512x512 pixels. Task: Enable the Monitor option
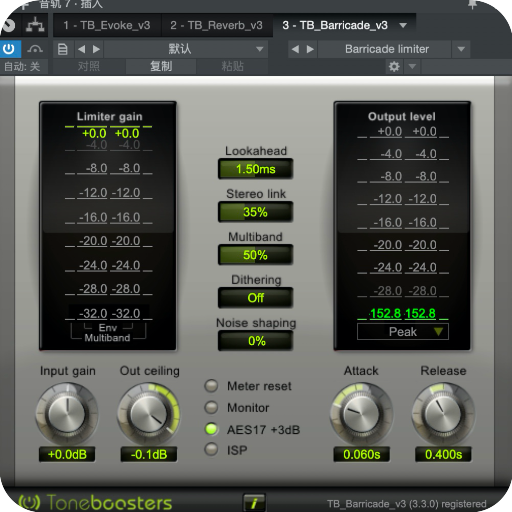pos(211,407)
